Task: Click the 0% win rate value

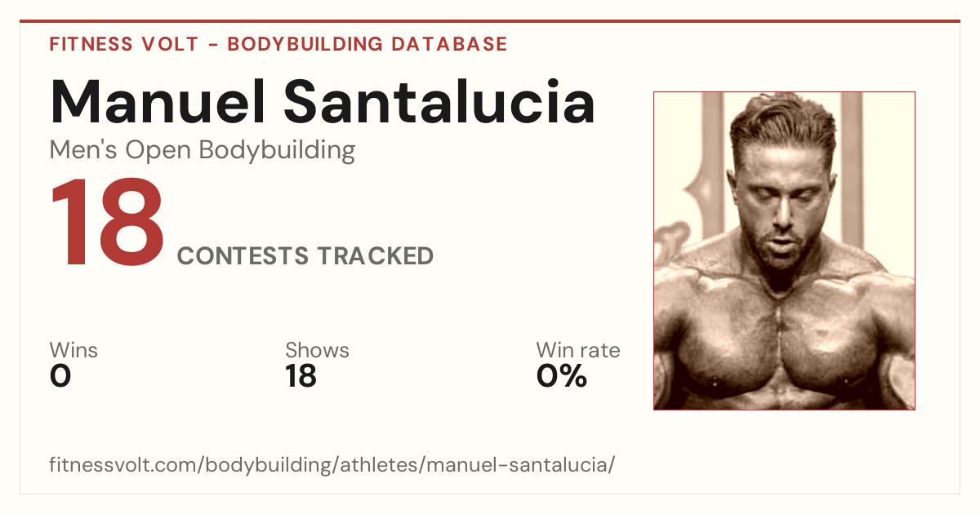Action: pos(562,376)
